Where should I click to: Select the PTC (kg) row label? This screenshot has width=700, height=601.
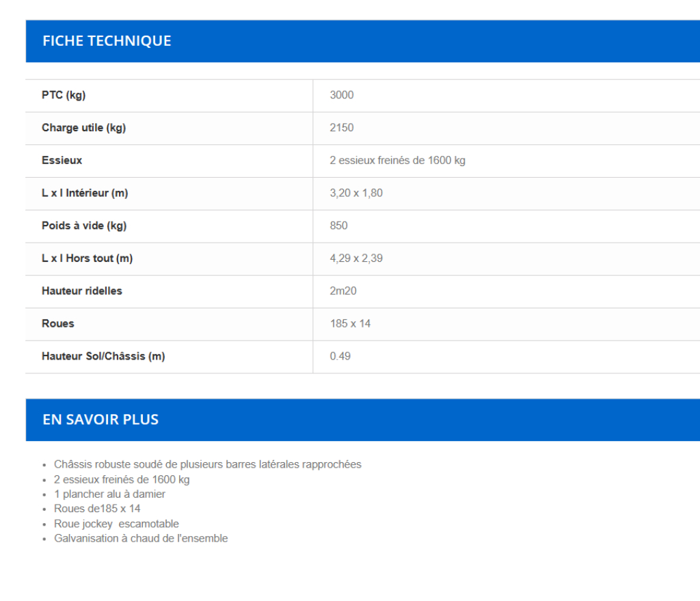64,95
